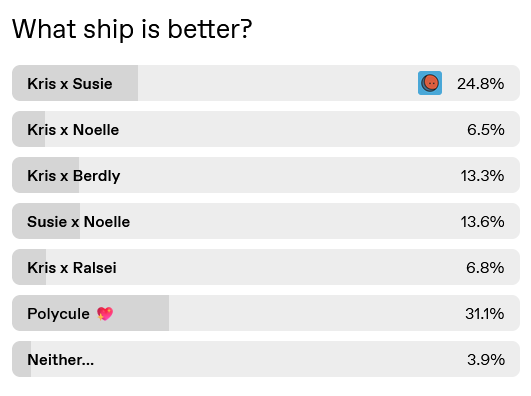
Task: Choose the Kris x Berdly poll option
Action: [x=266, y=175]
